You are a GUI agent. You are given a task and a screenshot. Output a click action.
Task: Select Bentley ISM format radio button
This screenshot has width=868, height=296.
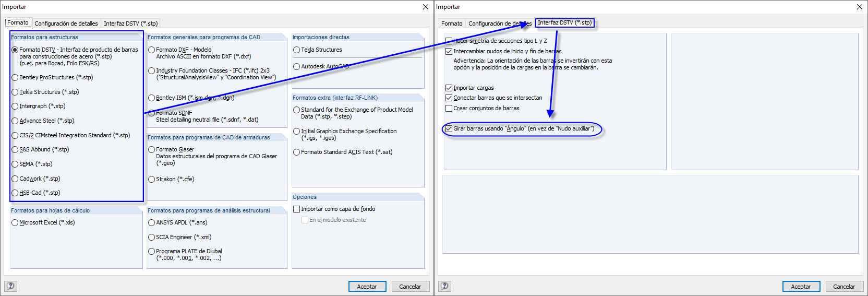click(152, 98)
